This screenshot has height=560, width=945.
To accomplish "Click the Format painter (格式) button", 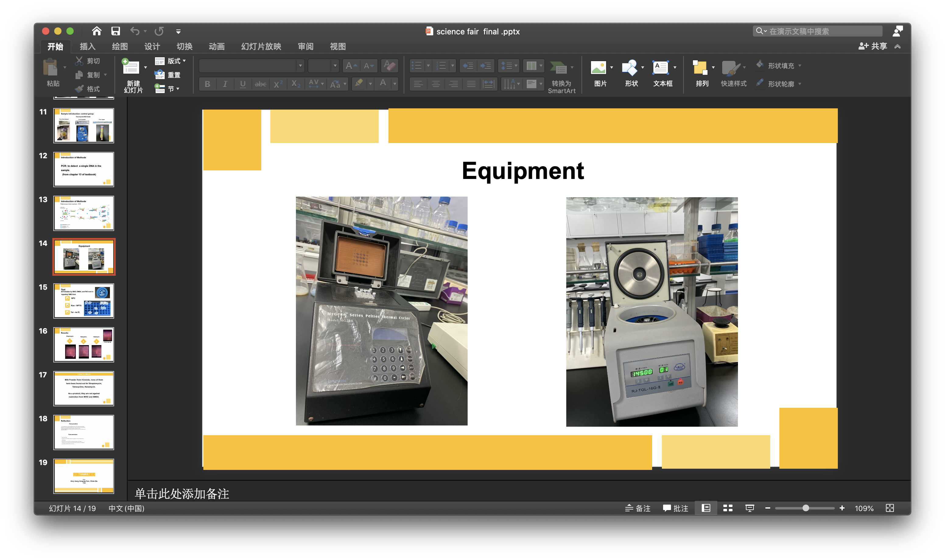I will 88,89.
